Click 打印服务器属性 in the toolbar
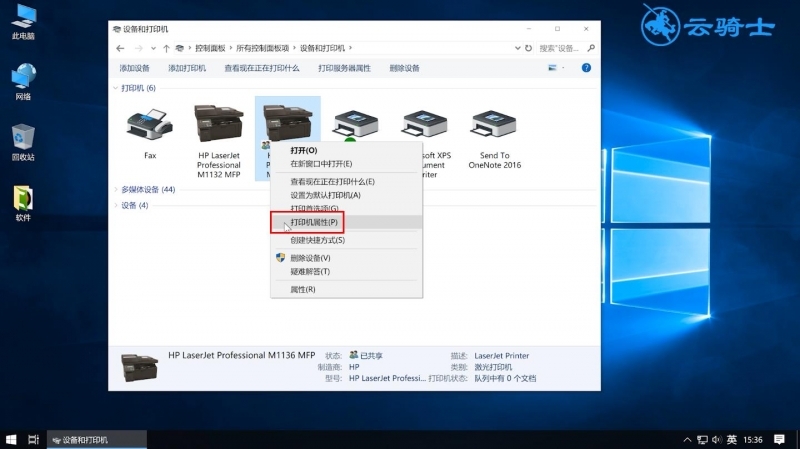 coord(344,68)
